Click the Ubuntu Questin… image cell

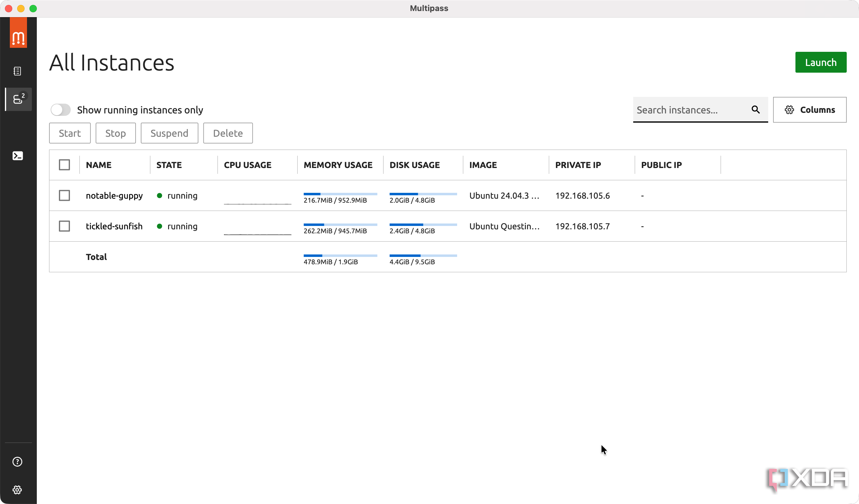[504, 227]
